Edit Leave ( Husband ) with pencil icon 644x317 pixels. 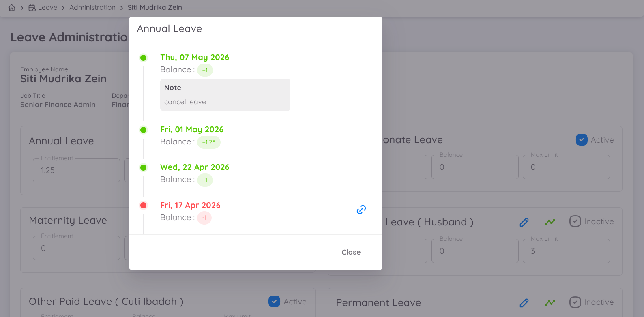tap(524, 222)
